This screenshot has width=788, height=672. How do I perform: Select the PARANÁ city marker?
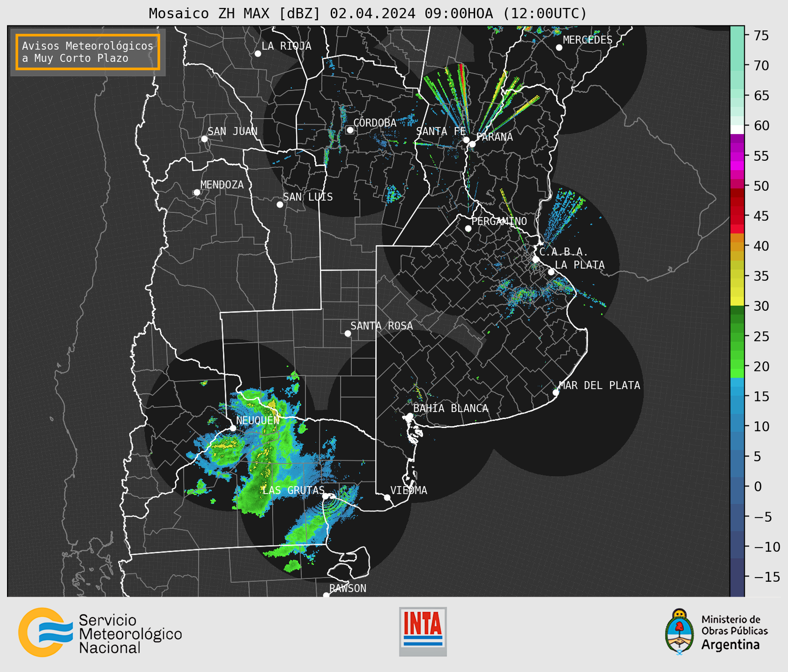(472, 144)
